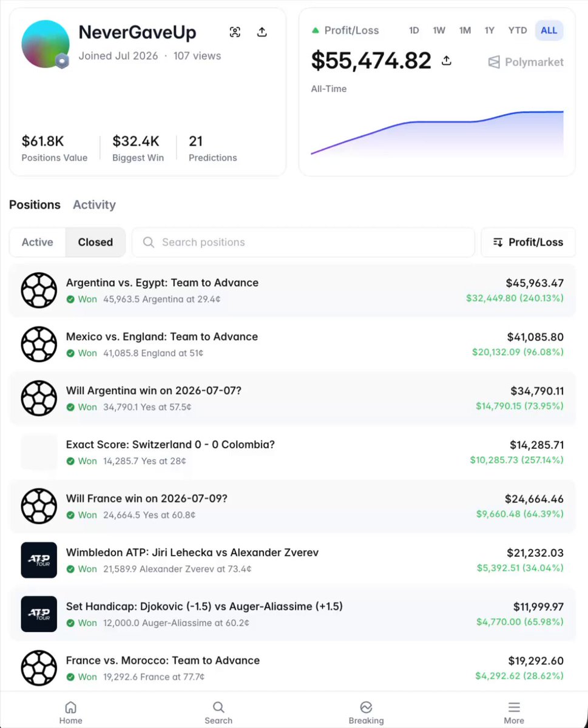Open Breaking in bottom navigation
Viewport: 588px width, 728px height.
coord(366,713)
